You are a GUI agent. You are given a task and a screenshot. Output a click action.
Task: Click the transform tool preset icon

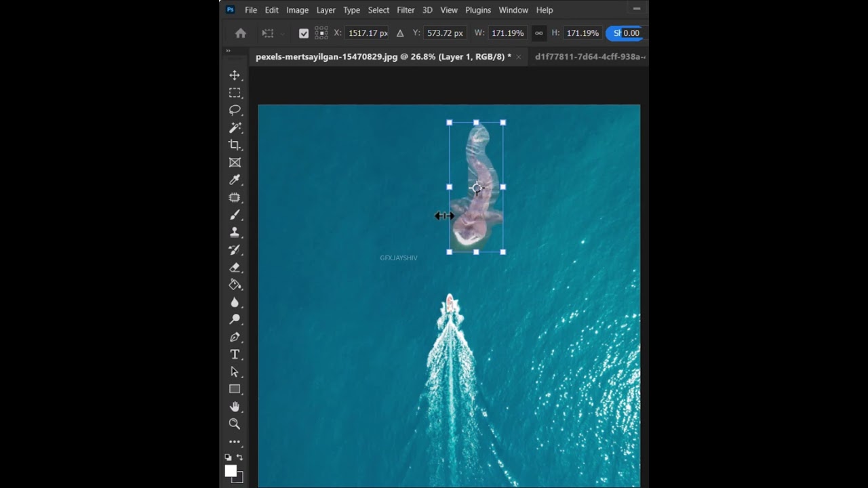tap(268, 33)
